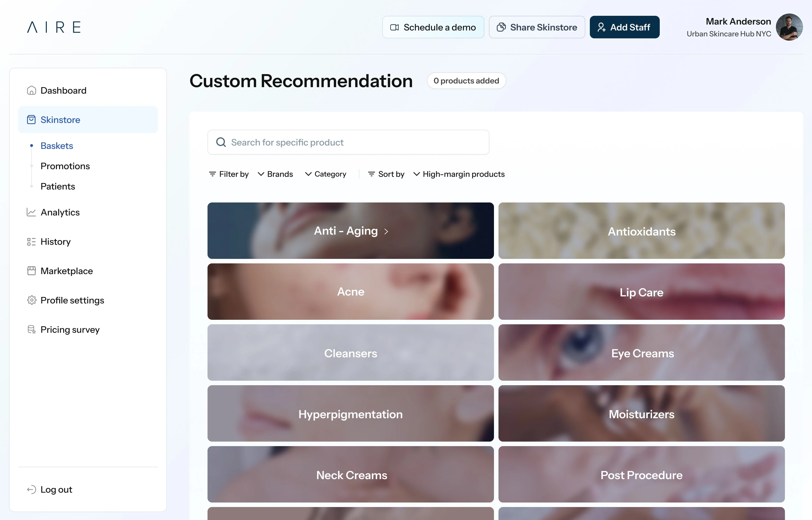Screen dimensions: 812x520
Task: Open the Category filter dropdown
Action: [325, 174]
